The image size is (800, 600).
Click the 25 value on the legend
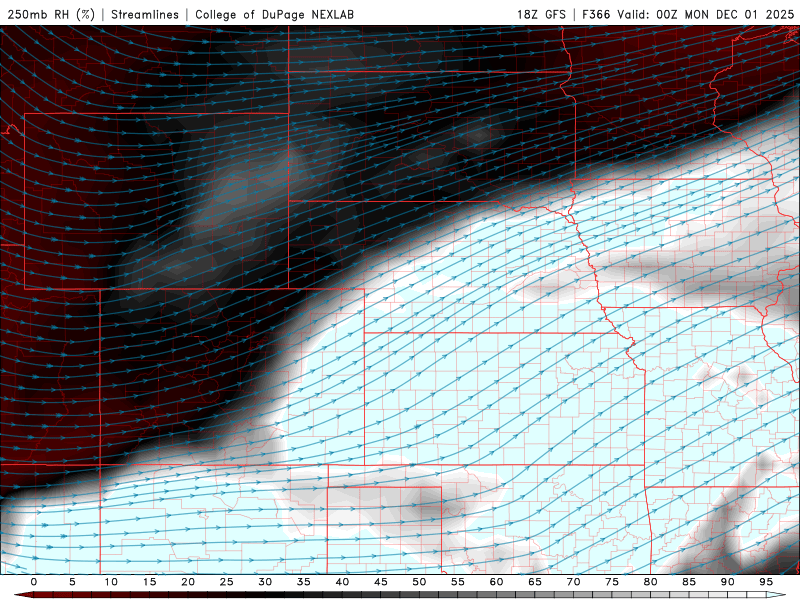click(227, 582)
